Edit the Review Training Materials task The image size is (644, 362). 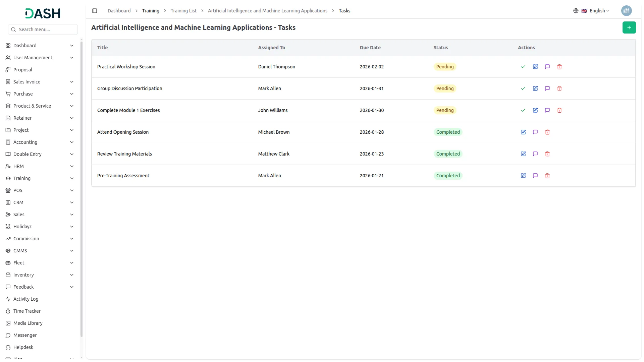point(523,154)
